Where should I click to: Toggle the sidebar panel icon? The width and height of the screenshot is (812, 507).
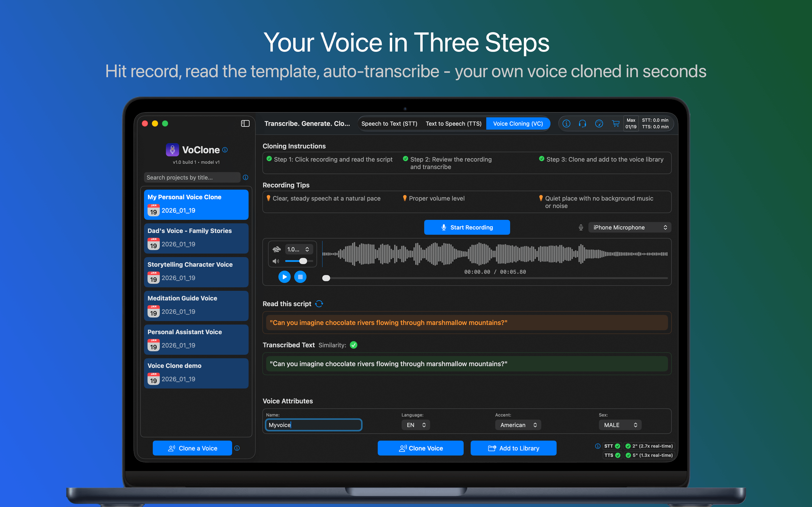click(x=245, y=123)
